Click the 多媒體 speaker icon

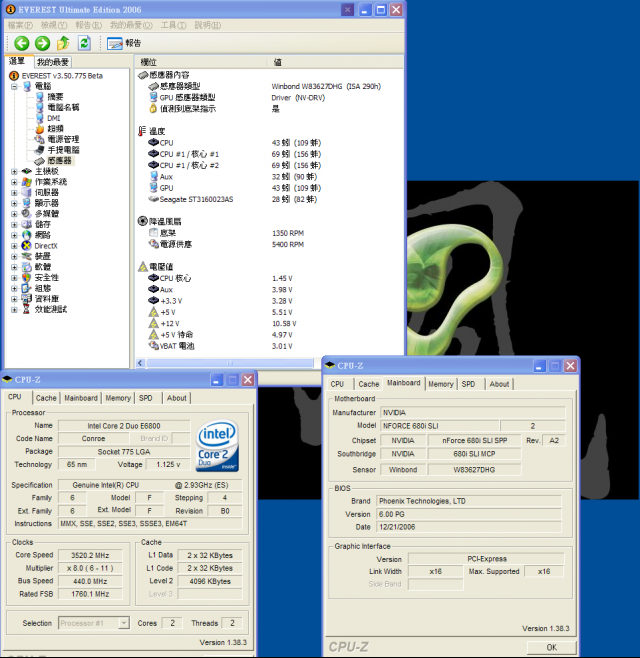pos(26,214)
